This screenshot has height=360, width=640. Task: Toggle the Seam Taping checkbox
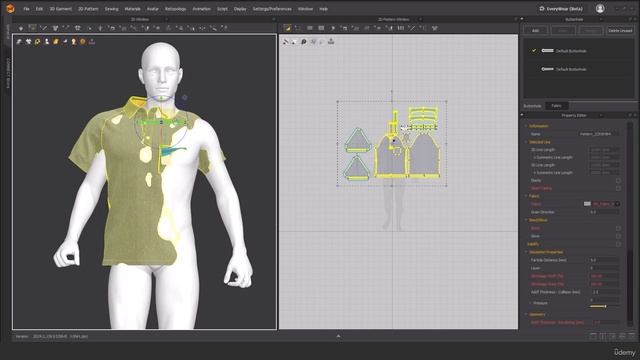point(618,188)
